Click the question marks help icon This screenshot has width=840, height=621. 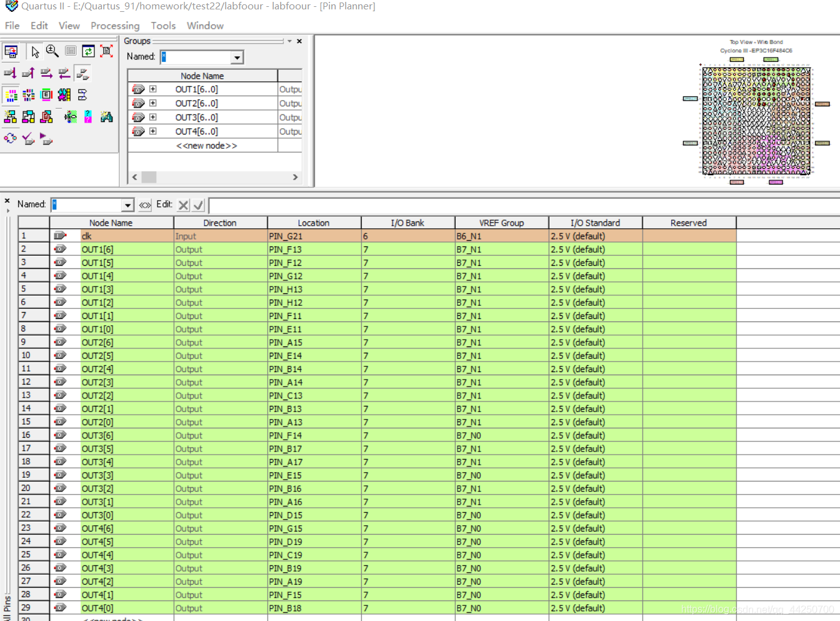88,117
